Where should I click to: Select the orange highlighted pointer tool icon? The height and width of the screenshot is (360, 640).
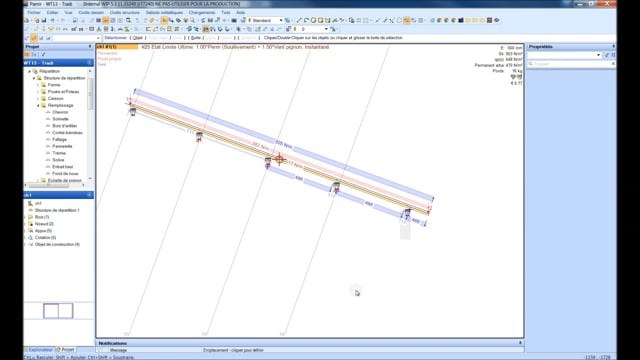pyautogui.click(x=164, y=20)
